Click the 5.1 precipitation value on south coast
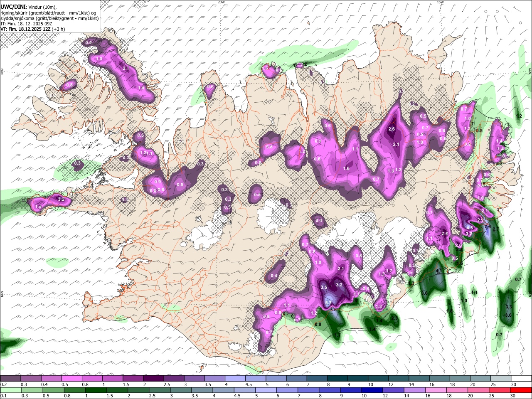 (x=328, y=302)
